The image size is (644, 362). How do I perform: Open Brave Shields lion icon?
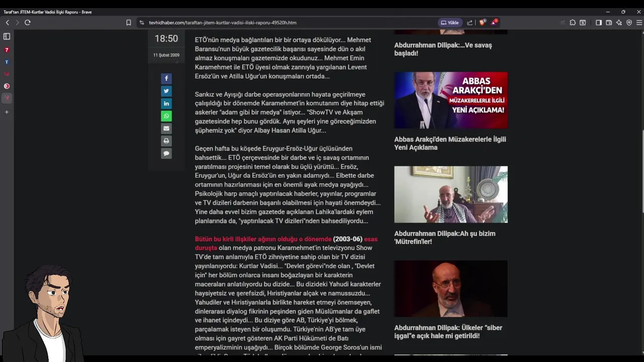[482, 22]
